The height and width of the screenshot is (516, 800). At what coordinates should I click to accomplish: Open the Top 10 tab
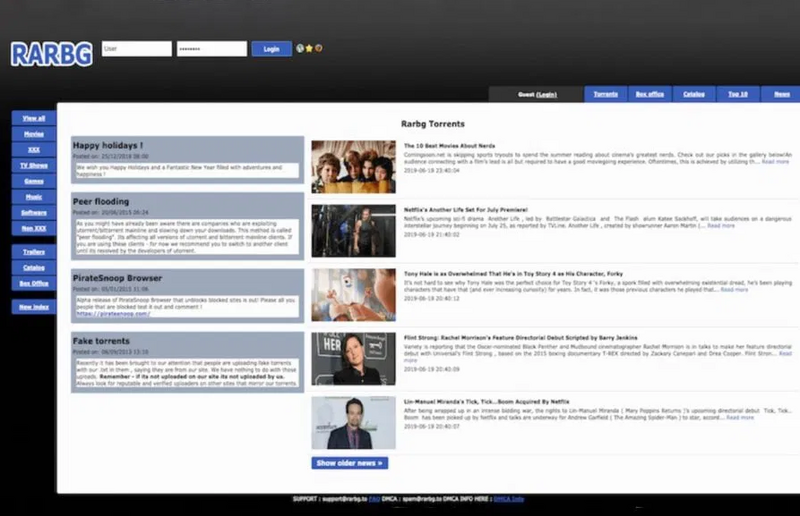coord(738,94)
